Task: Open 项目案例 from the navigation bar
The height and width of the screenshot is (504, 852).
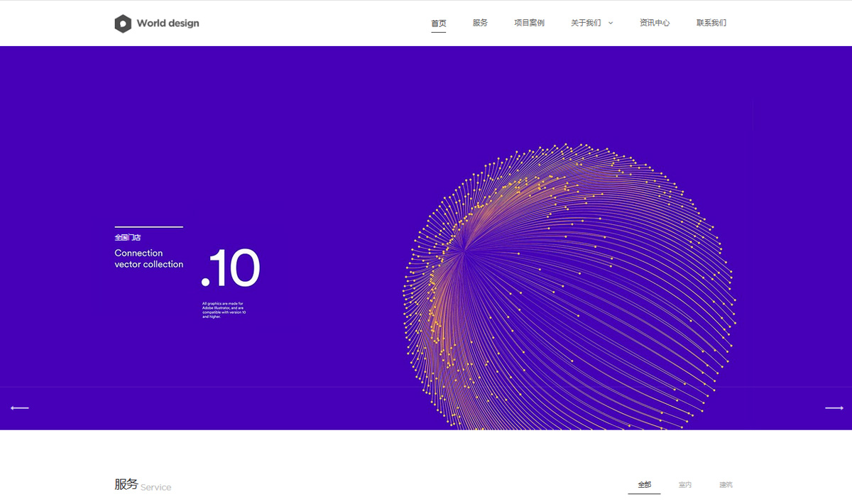Action: click(x=529, y=23)
